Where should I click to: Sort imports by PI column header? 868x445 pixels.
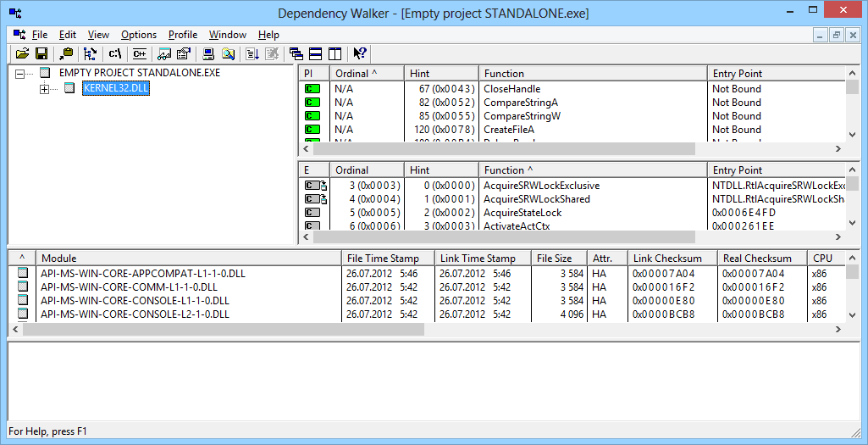[x=314, y=73]
